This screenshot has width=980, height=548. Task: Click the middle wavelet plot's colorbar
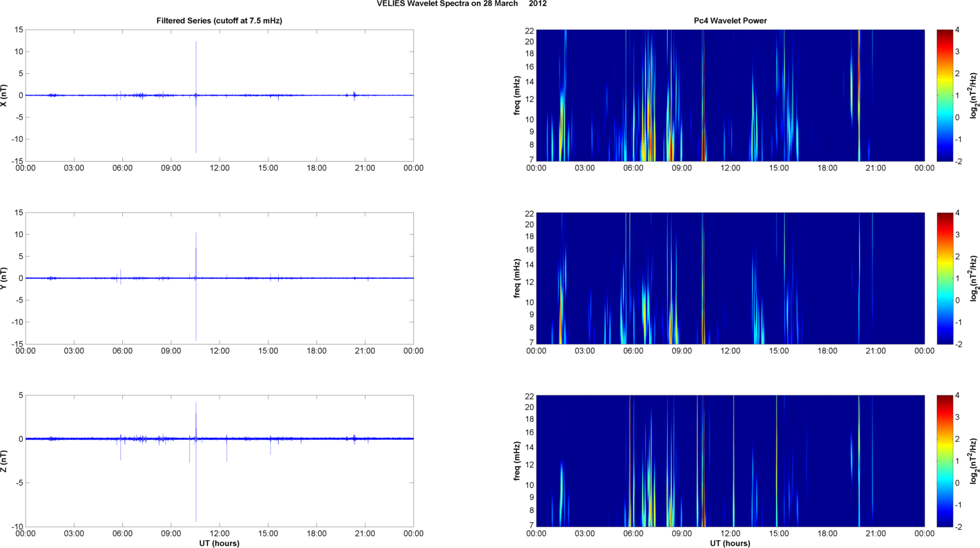click(x=944, y=278)
